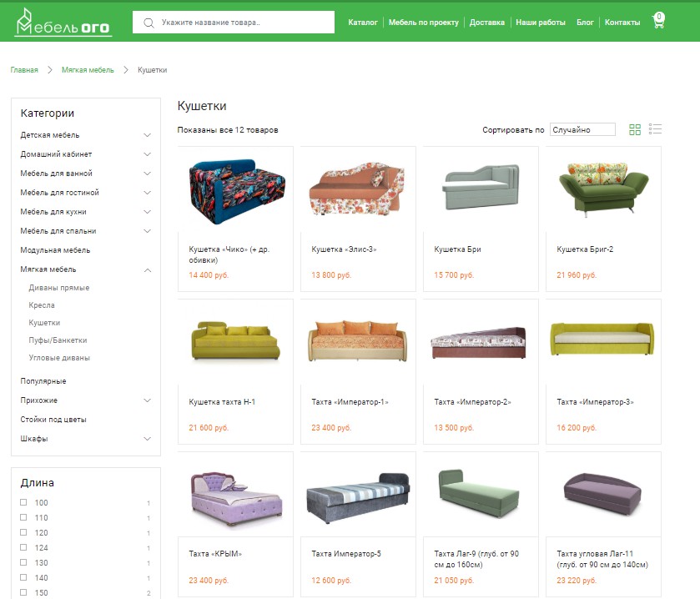700x599 pixels.
Task: Click price 21 960 руб.
Action: point(577,275)
